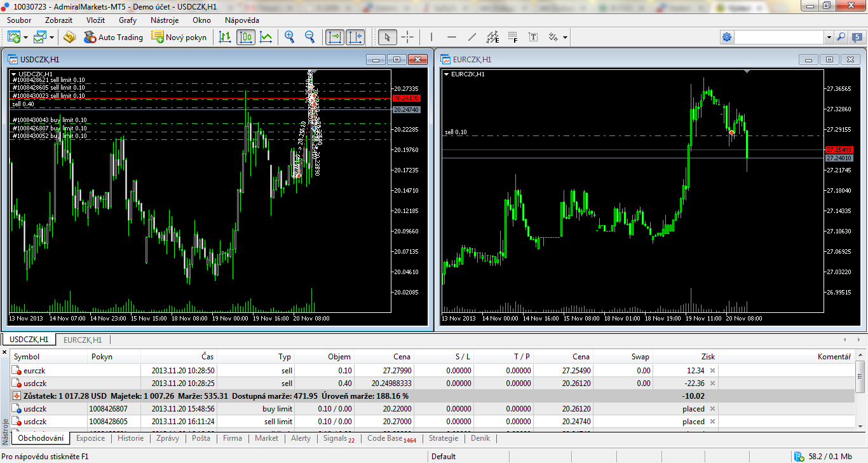Open the Market Watch coins icon
The image size is (868, 463).
pos(70,37)
